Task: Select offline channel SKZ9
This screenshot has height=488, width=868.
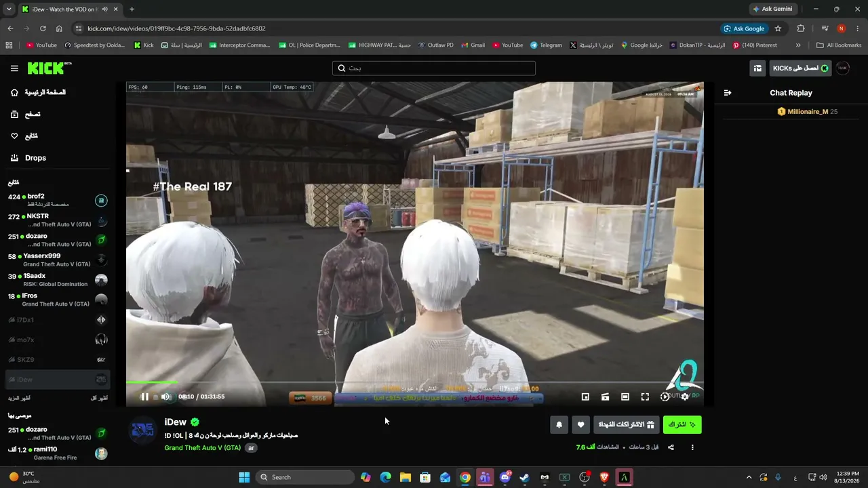Action: point(58,360)
